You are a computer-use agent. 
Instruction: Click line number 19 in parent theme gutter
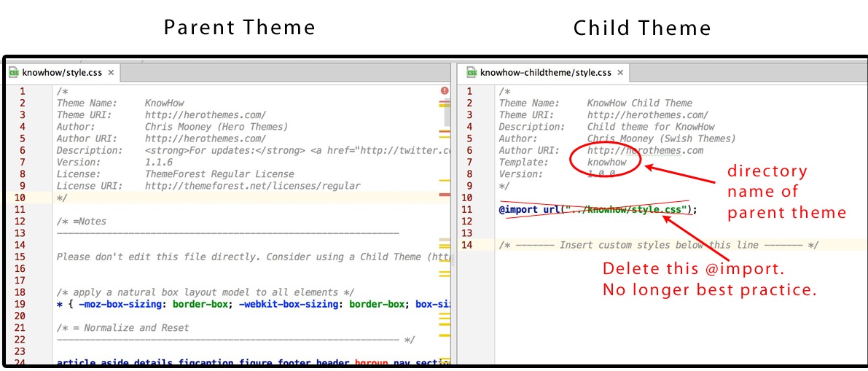(x=22, y=304)
